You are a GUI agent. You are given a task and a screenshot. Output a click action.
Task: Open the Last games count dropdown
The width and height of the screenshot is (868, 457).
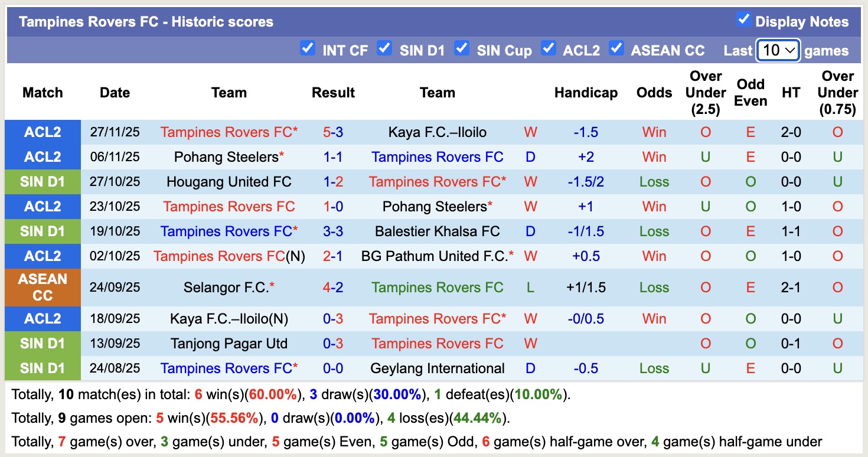[x=778, y=50]
